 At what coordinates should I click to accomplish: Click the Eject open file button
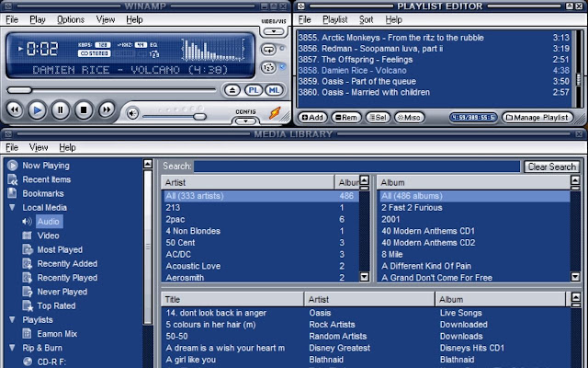click(x=232, y=90)
